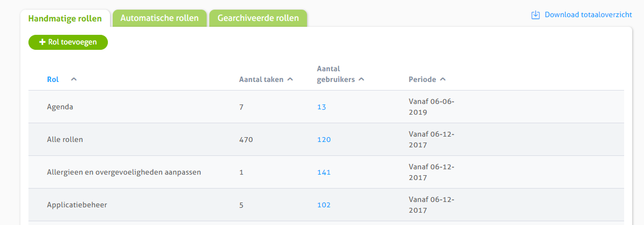Click the sort arrow next to Aantal taken

[x=290, y=79]
